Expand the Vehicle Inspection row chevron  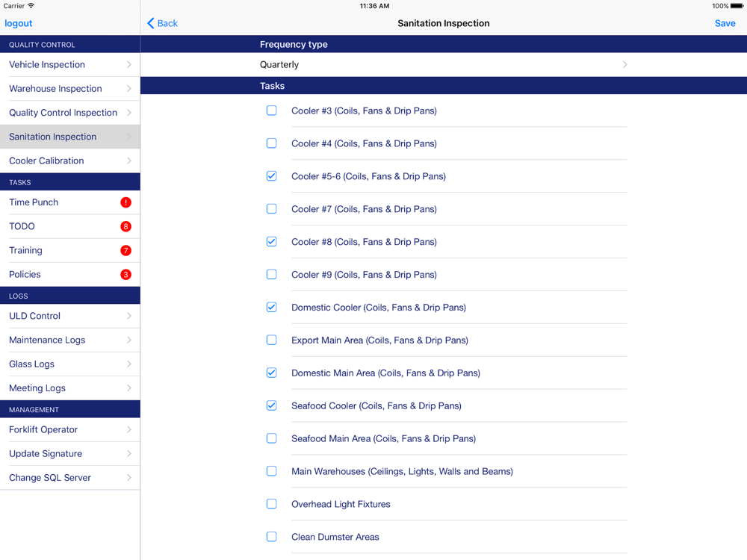tap(129, 65)
